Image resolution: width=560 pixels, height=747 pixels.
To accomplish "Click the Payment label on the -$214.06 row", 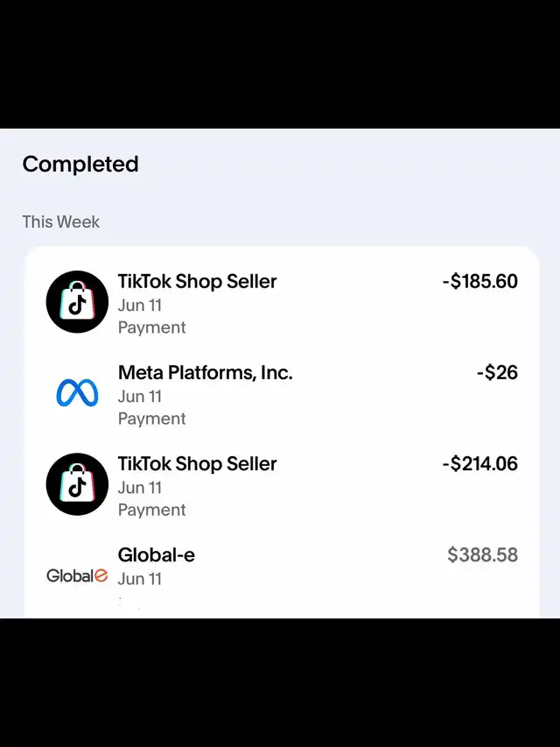I will 152,510.
